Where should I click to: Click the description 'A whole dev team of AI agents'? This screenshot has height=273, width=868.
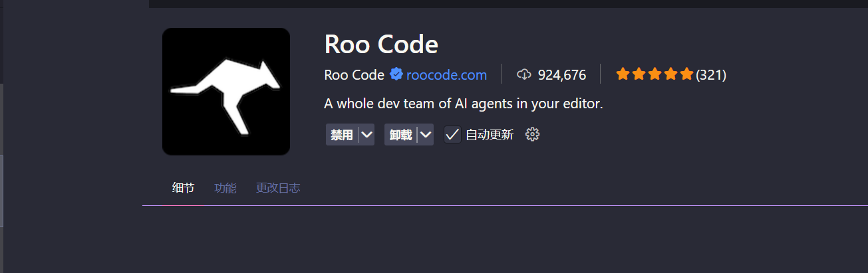coord(464,104)
